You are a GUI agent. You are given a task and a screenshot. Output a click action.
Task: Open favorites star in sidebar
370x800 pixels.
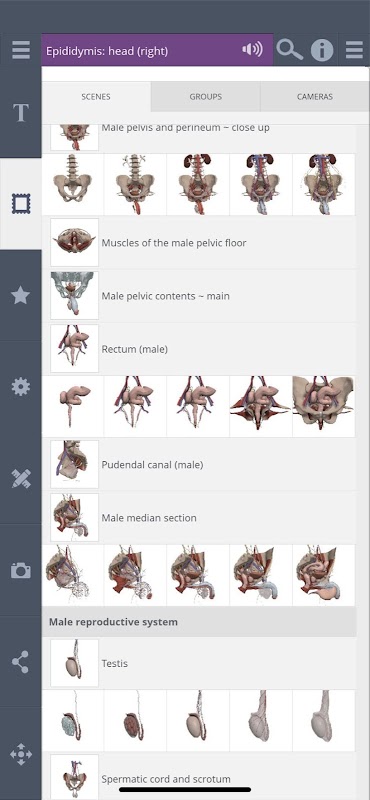tap(20, 295)
